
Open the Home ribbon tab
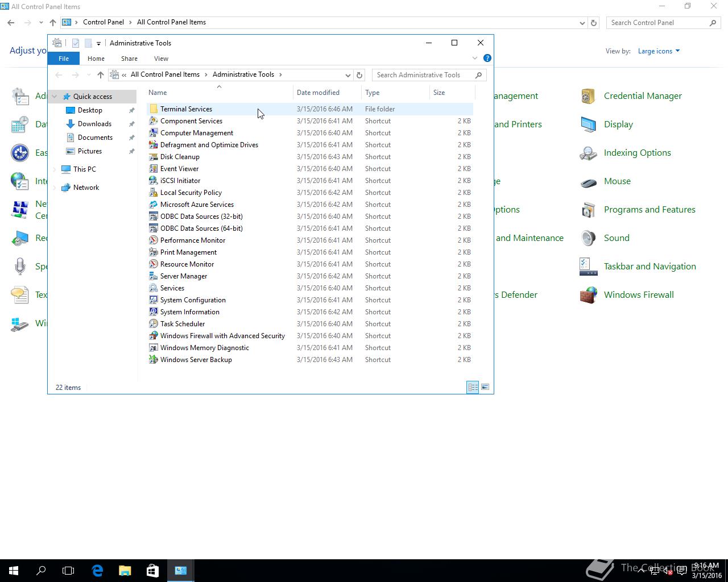[96, 59]
